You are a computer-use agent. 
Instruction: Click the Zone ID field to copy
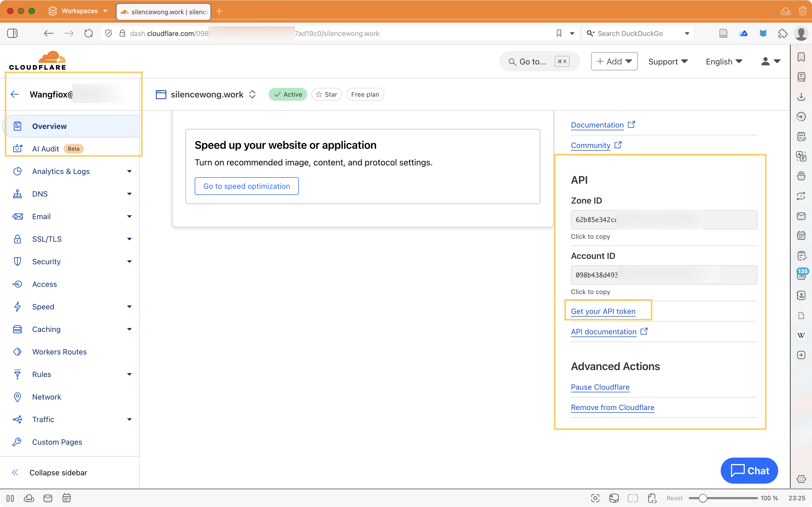coord(664,220)
